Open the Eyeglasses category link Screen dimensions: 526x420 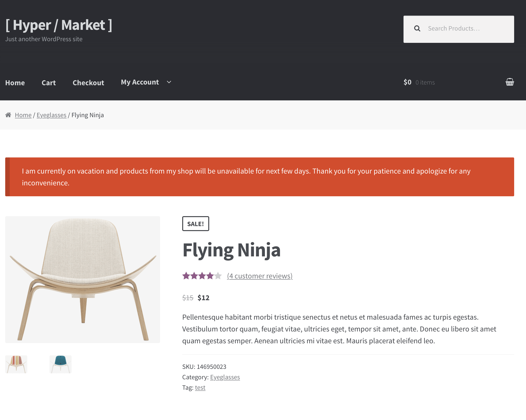[x=225, y=377]
